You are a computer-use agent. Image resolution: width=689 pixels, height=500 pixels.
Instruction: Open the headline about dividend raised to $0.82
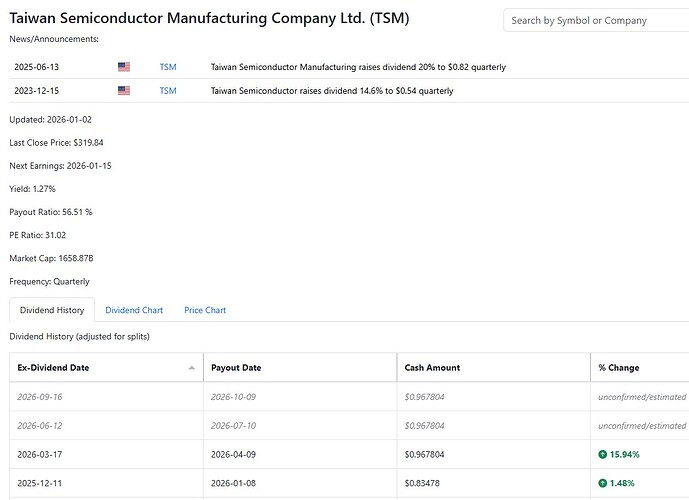coord(357,67)
